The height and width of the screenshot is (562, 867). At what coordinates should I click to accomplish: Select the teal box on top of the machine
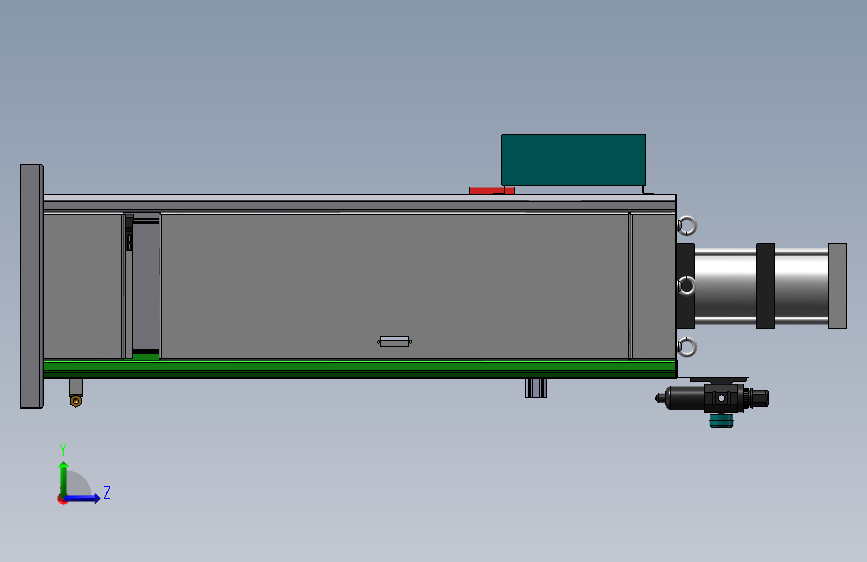point(573,160)
